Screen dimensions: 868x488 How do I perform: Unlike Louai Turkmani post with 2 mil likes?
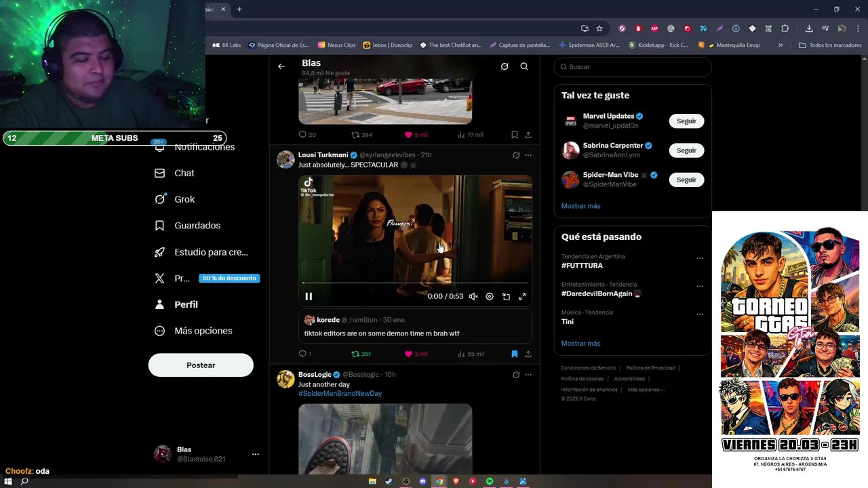click(x=416, y=354)
